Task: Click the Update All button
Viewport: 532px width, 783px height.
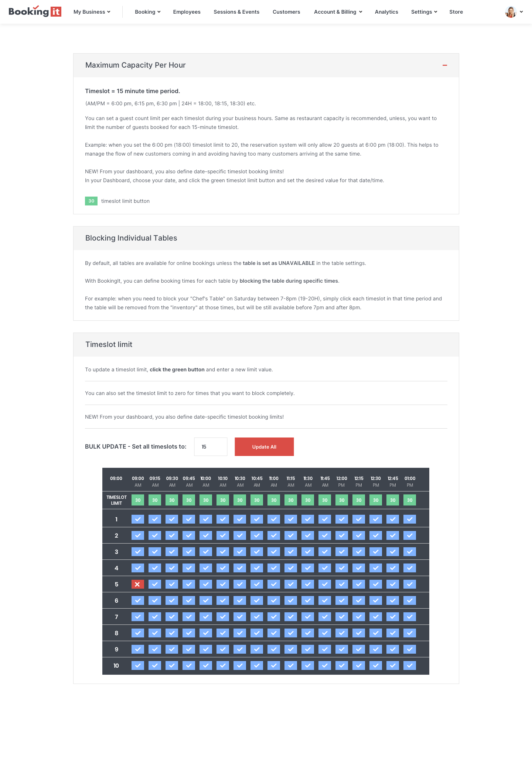Action: click(x=264, y=447)
